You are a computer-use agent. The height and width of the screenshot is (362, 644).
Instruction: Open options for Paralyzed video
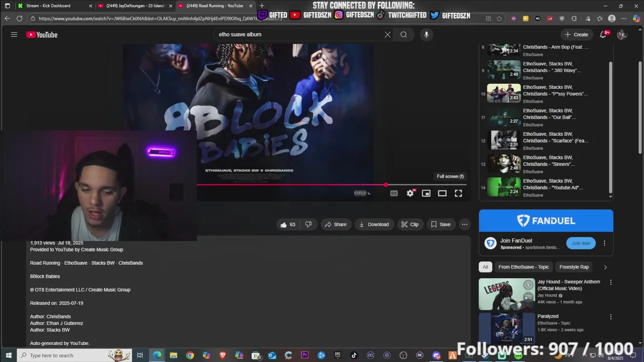pos(611,317)
